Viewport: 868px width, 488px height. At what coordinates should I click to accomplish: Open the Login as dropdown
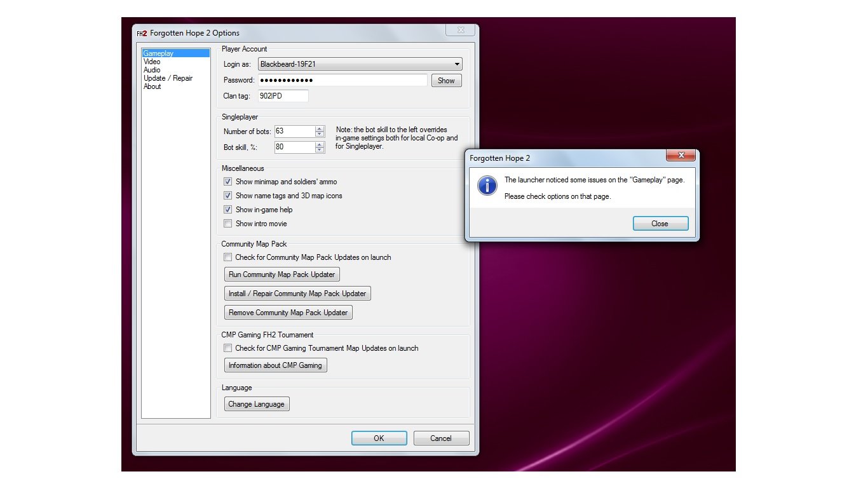(457, 64)
